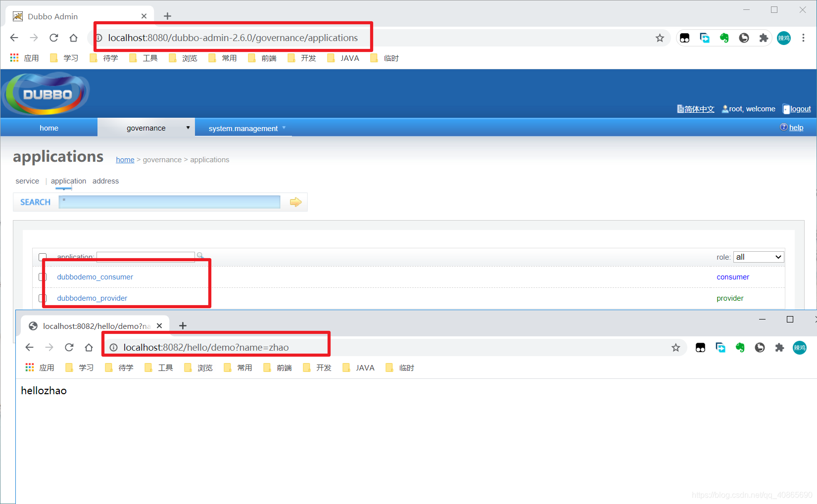Close the Dubbo Admin tab

[144, 16]
